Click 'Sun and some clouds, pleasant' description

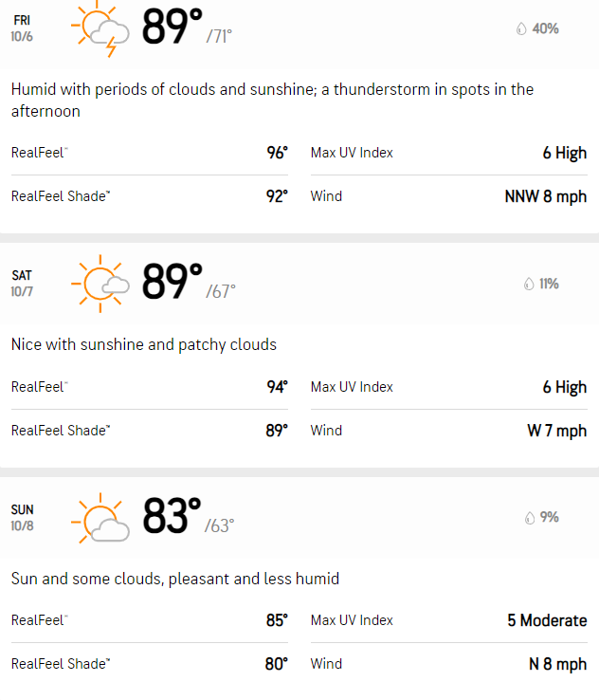pyautogui.click(x=175, y=579)
